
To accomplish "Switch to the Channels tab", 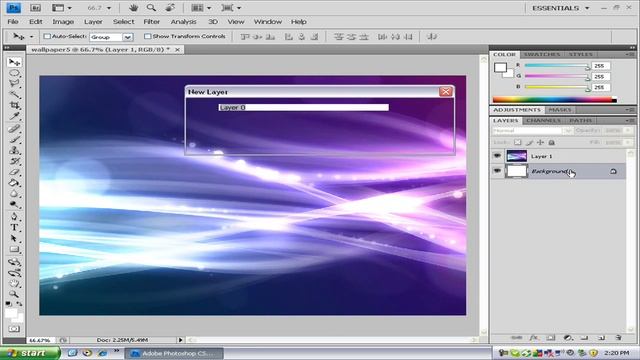I will tap(543, 120).
